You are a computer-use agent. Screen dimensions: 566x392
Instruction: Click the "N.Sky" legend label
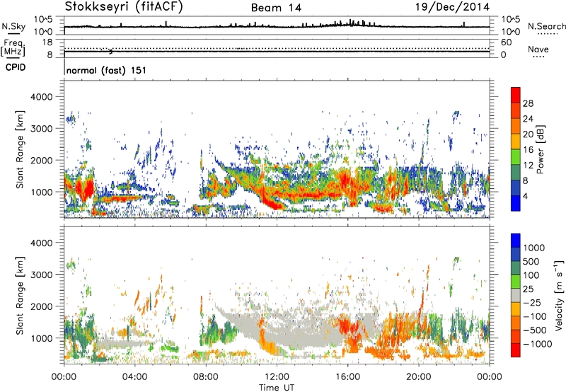[x=13, y=26]
